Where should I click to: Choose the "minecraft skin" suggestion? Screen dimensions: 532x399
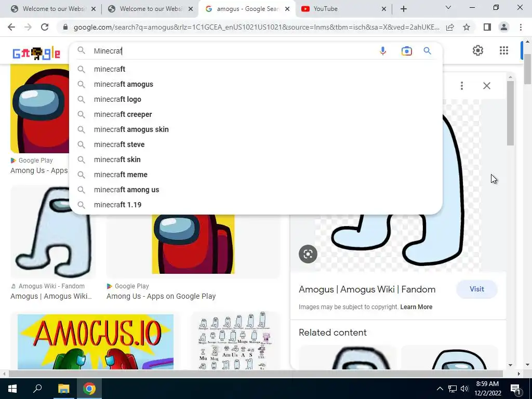coord(256,159)
